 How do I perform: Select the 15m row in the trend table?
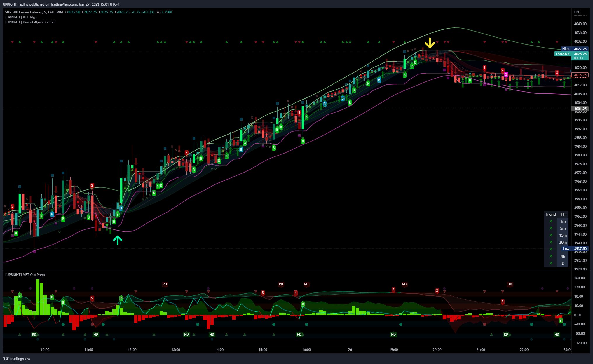coord(563,235)
